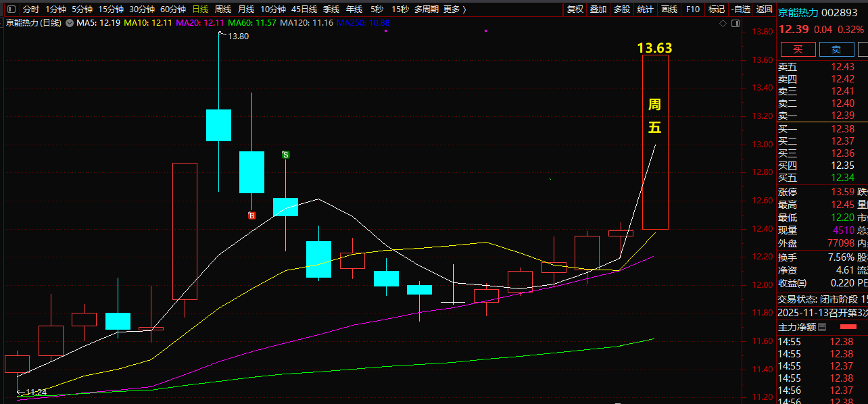
Task: Toggle the right side panel icon near the diamond
Action: point(734,23)
